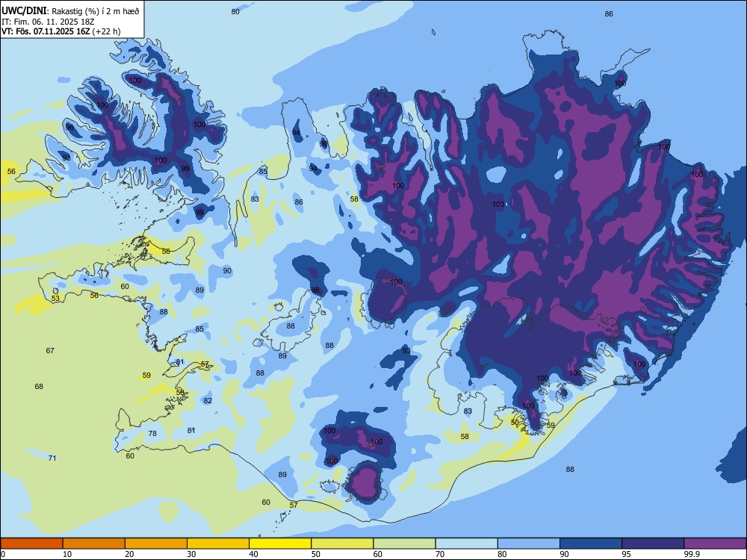This screenshot has width=747, height=560.
Task: Click the 'VT: Fös. 07.11.2025 16Z (+22 h)' line
Action: [61, 31]
